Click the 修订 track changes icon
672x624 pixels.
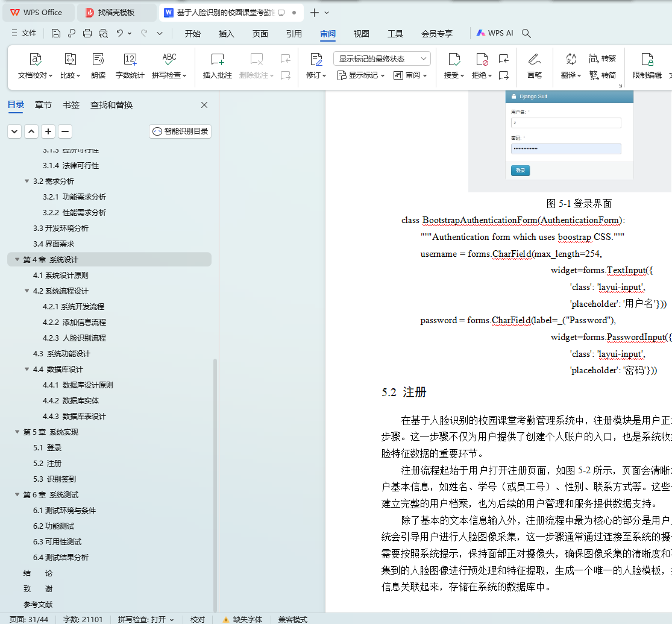(316, 59)
